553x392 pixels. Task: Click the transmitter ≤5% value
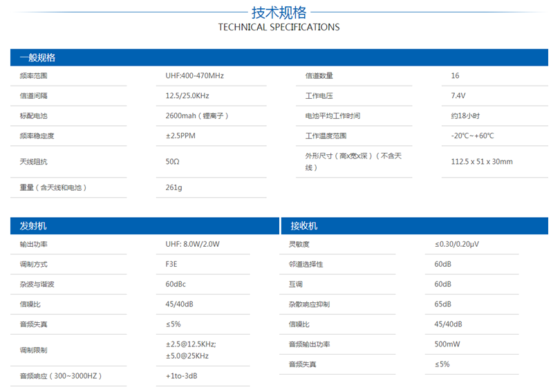point(174,325)
